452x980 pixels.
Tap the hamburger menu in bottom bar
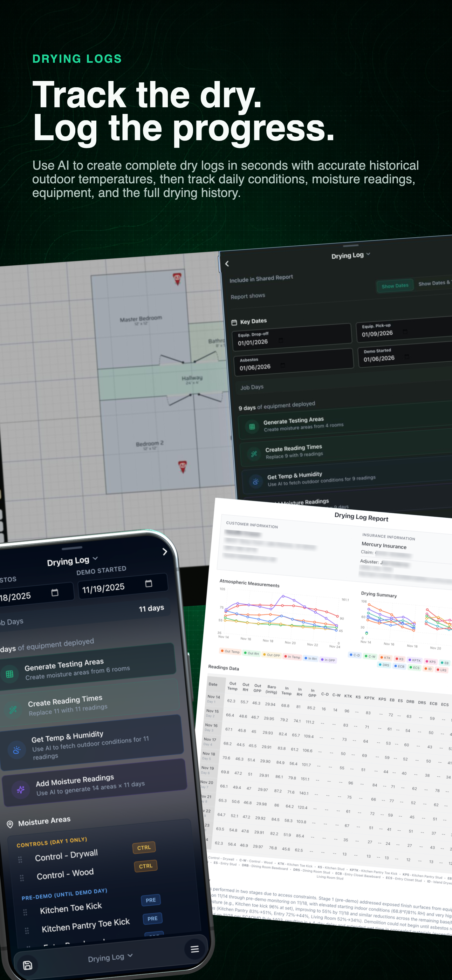click(x=194, y=949)
